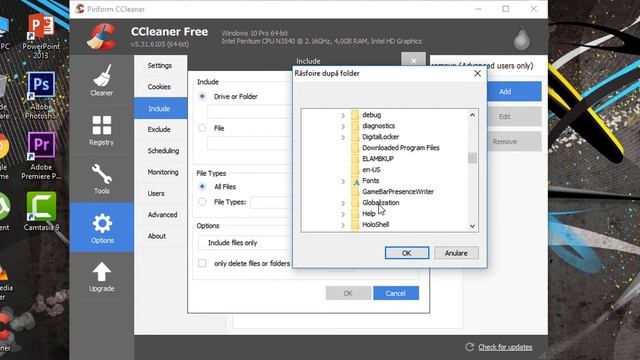This screenshot has width=640, height=360.
Task: Open the Include files only dropdown
Action: [245, 243]
